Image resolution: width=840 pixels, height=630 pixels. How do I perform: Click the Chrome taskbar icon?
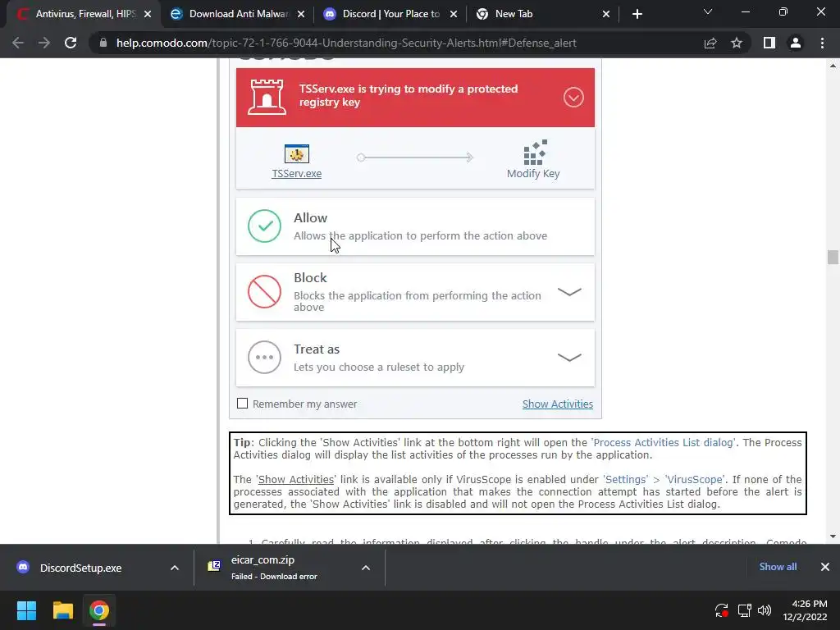(x=99, y=610)
